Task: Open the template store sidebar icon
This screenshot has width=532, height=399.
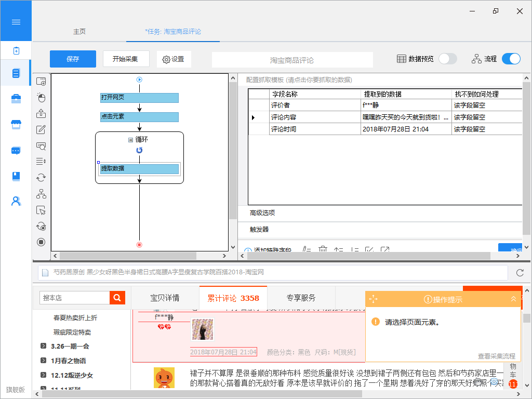Action: tap(16, 125)
